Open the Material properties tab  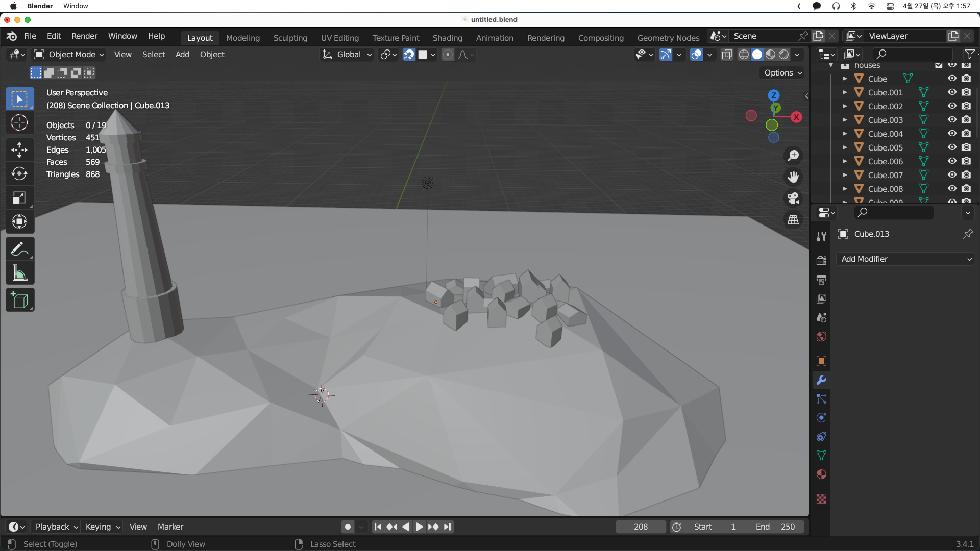point(821,474)
